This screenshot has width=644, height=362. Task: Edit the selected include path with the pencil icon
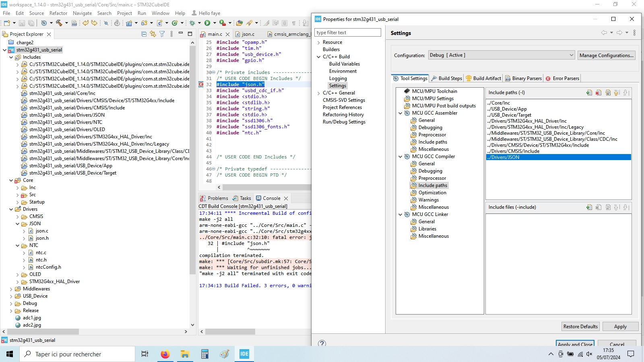coord(608,93)
